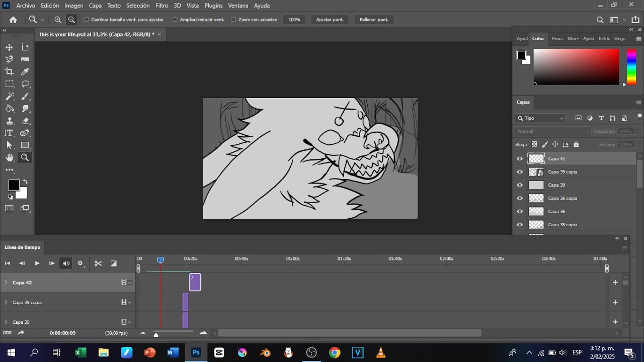Expand the Capa 39 copia timeline track
Image resolution: width=644 pixels, height=362 pixels.
tap(6, 303)
